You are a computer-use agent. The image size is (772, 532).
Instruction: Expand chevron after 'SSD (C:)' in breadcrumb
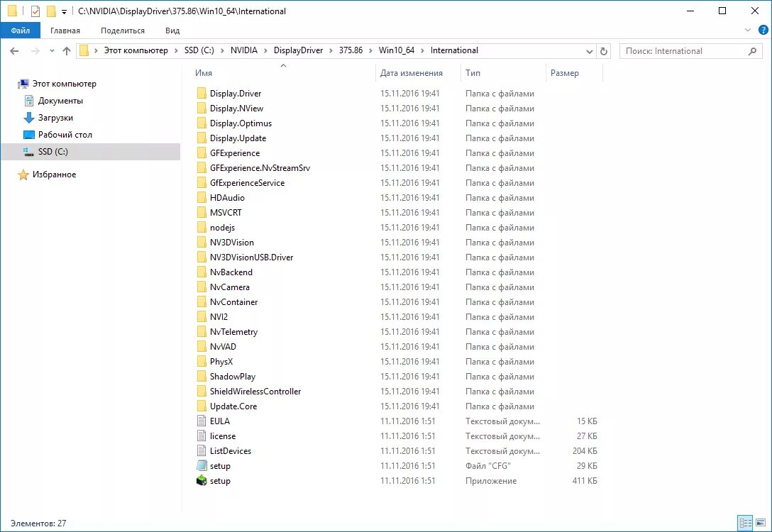223,50
